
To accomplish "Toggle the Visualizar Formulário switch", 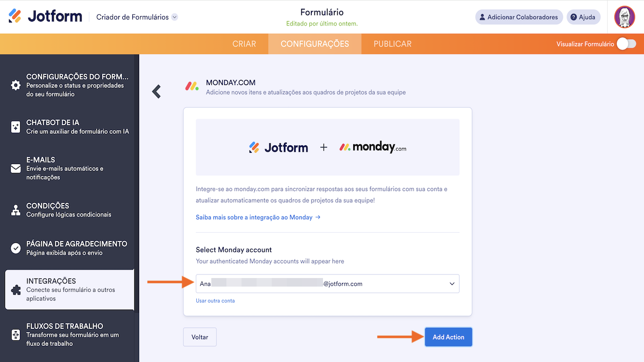I will (x=626, y=44).
